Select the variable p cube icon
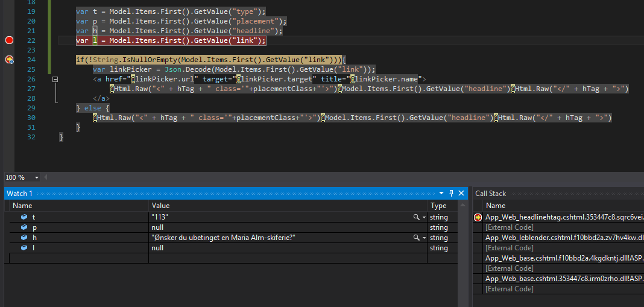Screen dimensions: 644x307 coord(24,227)
